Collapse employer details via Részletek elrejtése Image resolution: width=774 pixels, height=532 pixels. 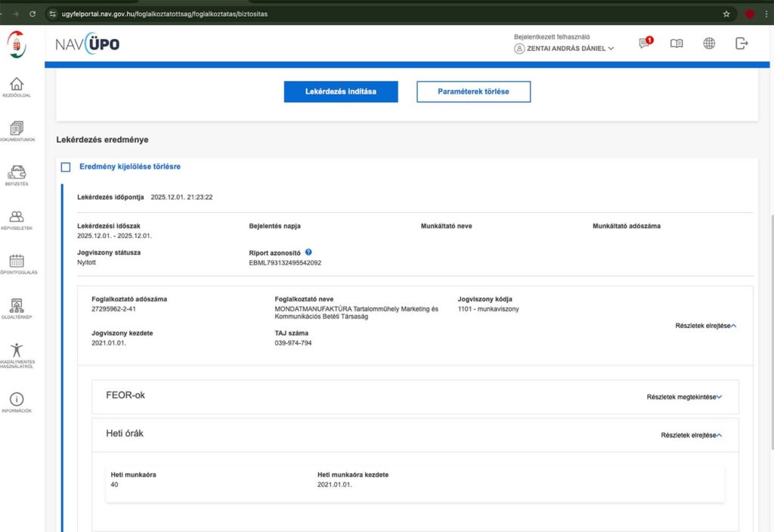click(705, 325)
